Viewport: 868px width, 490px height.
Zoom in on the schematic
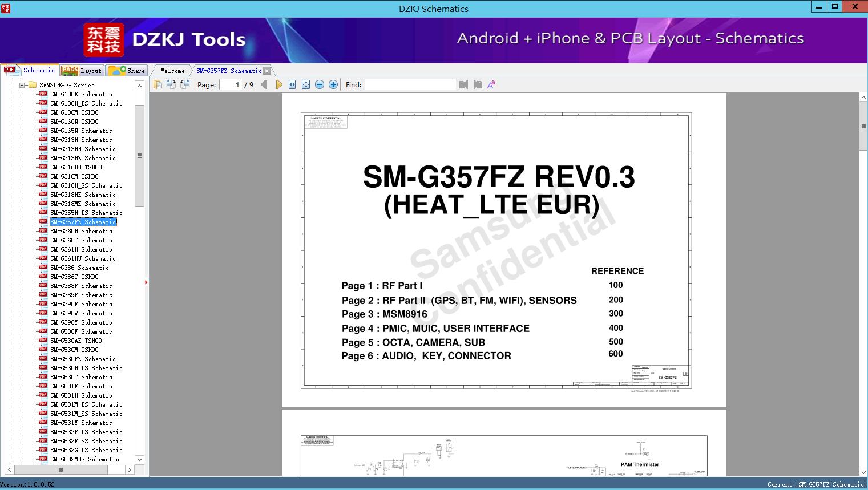(x=333, y=84)
